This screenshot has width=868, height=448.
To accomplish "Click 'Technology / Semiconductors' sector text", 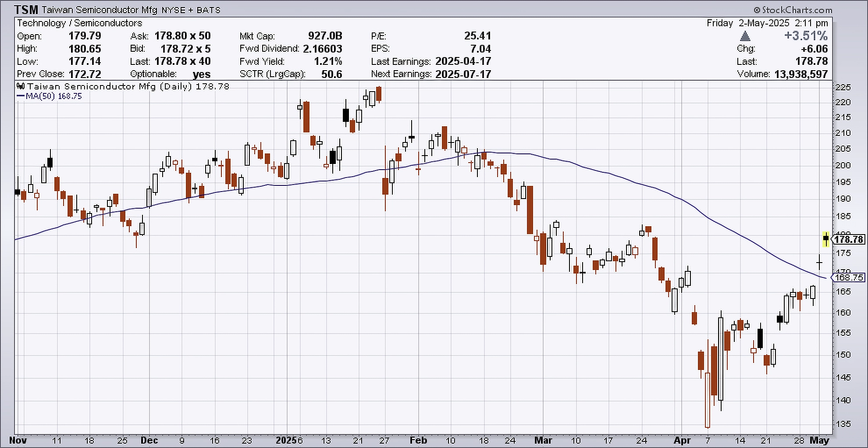I will click(80, 23).
